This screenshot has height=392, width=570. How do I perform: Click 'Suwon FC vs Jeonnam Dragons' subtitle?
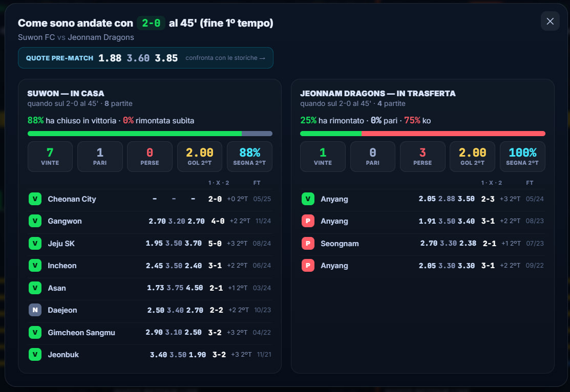pos(76,37)
